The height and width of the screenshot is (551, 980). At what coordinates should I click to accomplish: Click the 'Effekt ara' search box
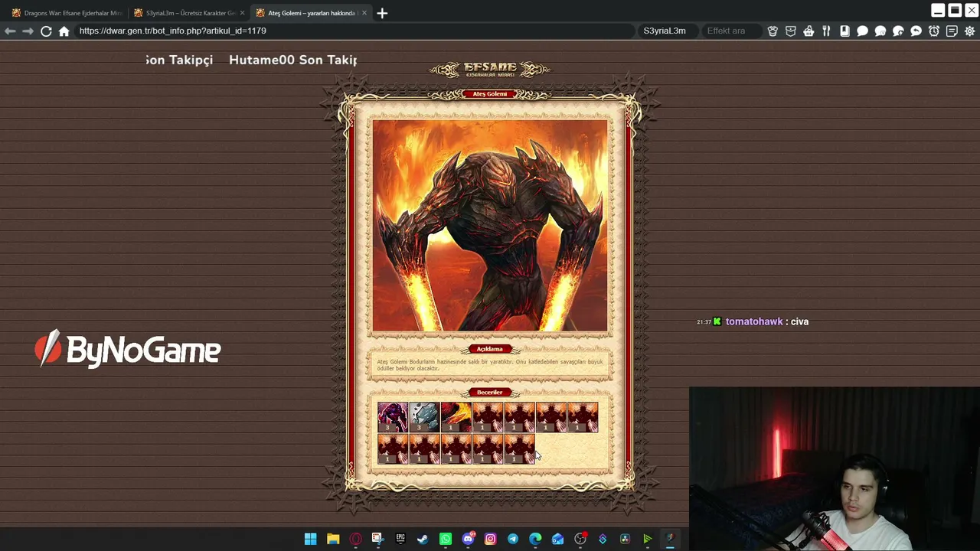(x=730, y=31)
